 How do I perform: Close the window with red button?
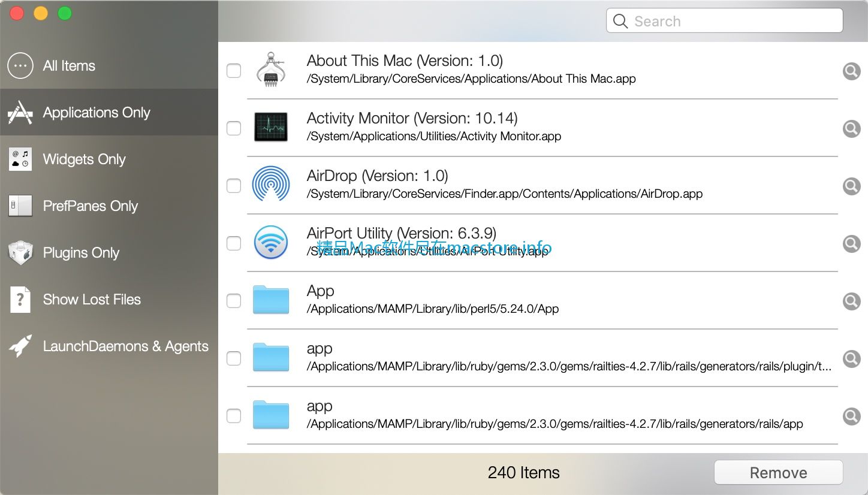[x=17, y=13]
